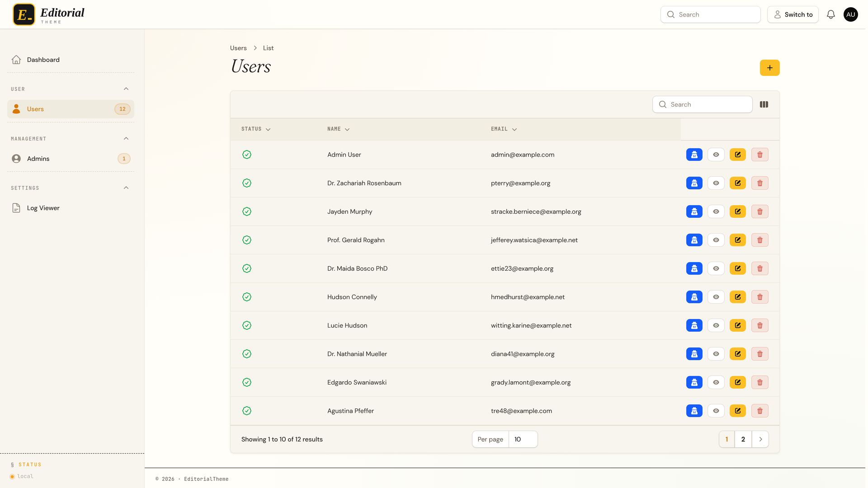Image resolution: width=868 pixels, height=488 pixels.
Task: View Prof. Gerald Rogahn with eye icon
Action: point(716,240)
